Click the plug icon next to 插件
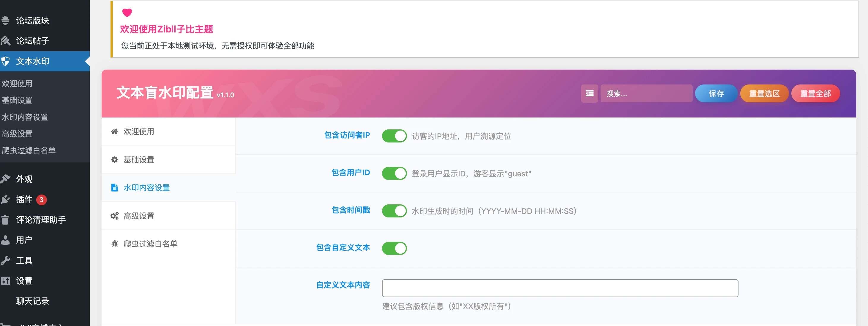This screenshot has height=326, width=868. pos(5,200)
